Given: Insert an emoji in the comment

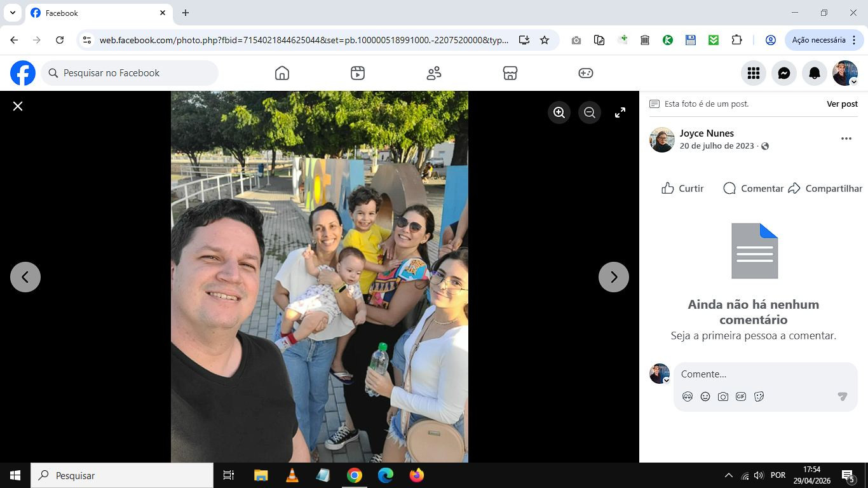Looking at the screenshot, I should (705, 396).
